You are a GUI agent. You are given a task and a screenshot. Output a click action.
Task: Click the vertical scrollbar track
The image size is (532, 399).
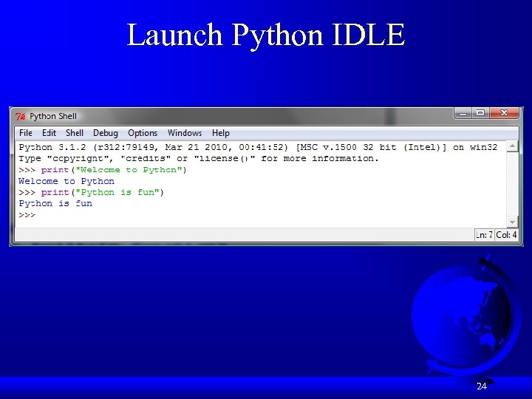point(512,184)
